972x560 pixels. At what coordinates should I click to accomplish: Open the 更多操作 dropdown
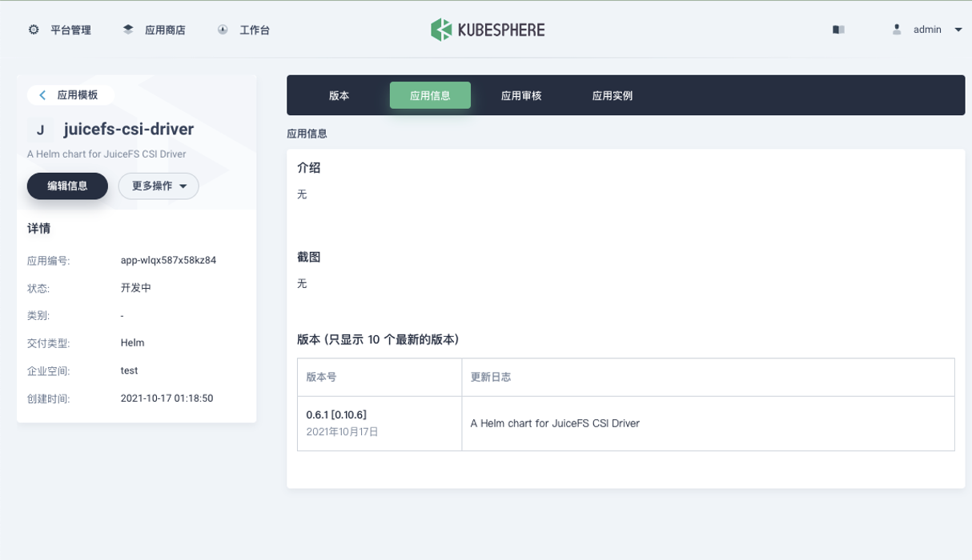159,186
